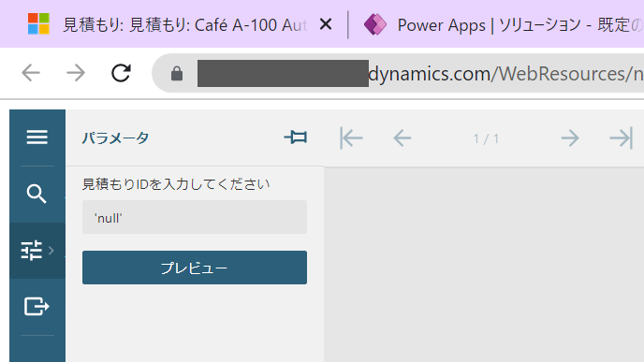The image size is (644, 362).
Task: Select the 見積もり: Café A-100 tab
Action: click(168, 24)
